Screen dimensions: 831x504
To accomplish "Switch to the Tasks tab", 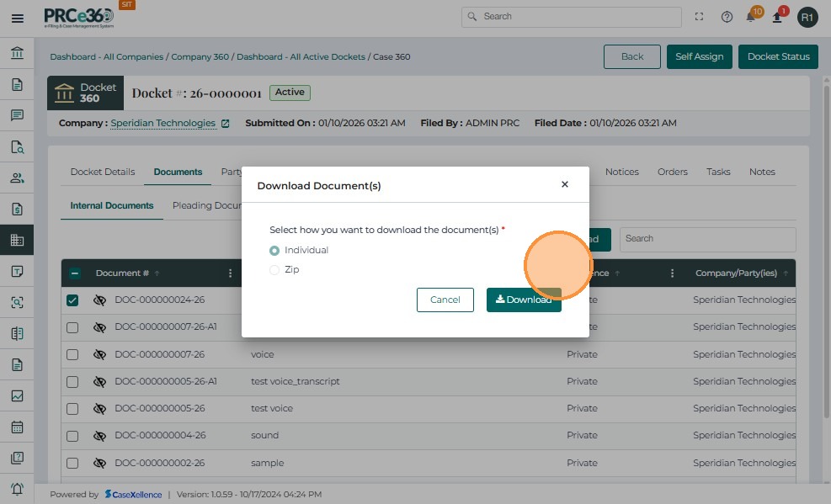I will click(x=718, y=172).
